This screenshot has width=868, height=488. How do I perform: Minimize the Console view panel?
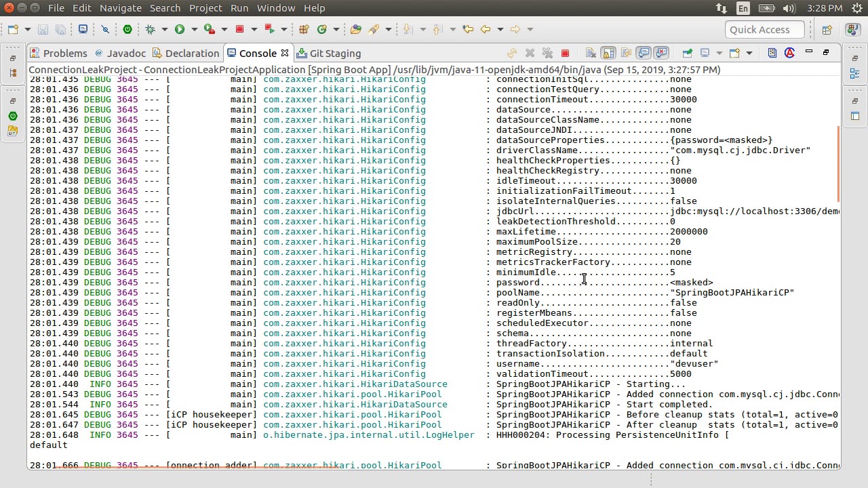[x=809, y=52]
